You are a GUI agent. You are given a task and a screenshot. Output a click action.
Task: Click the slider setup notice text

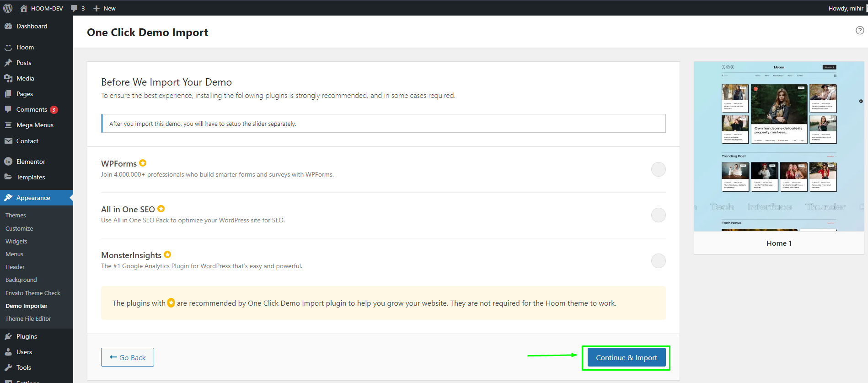coord(203,124)
